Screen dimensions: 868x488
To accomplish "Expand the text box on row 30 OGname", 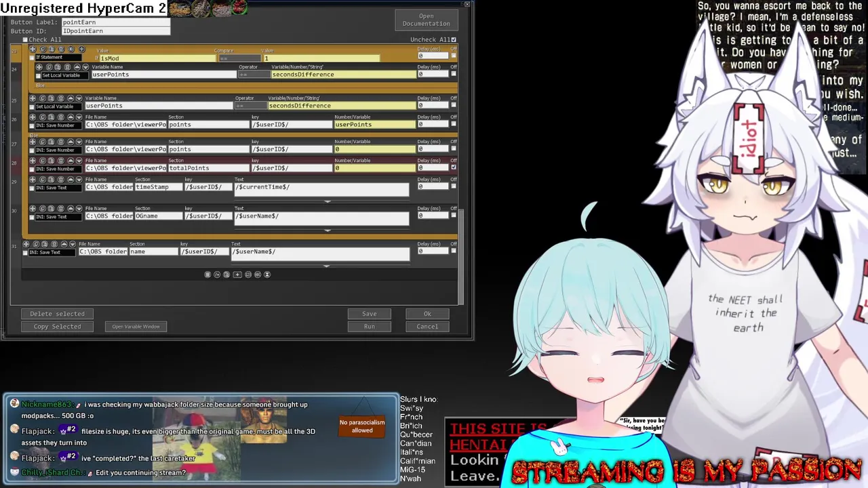I will [328, 230].
